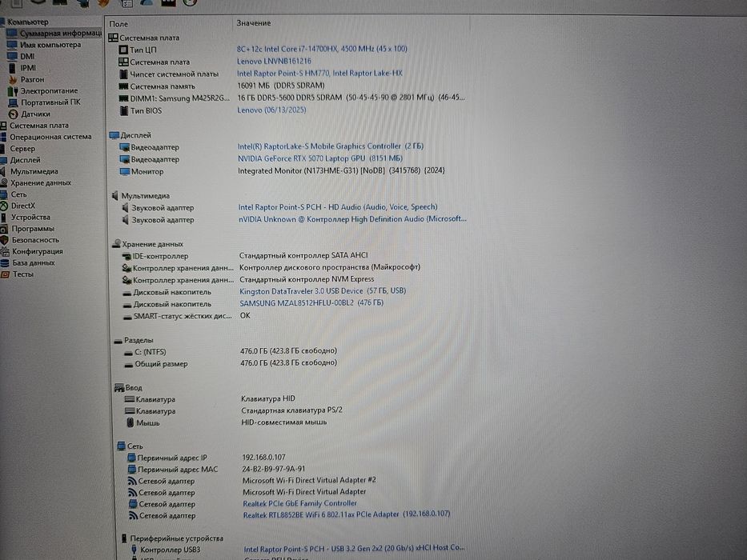Open the Сеть category in sidebar
This screenshot has width=747, height=560.
click(x=14, y=194)
